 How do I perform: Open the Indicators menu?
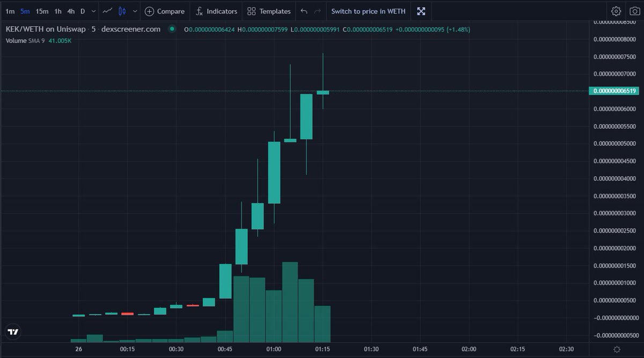click(x=216, y=11)
